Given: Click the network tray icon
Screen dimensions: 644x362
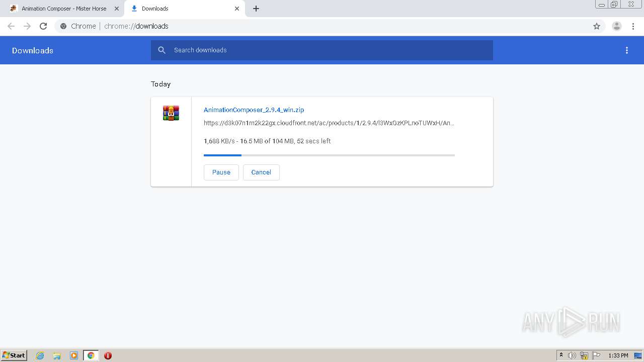Looking at the screenshot, I should point(584,355).
